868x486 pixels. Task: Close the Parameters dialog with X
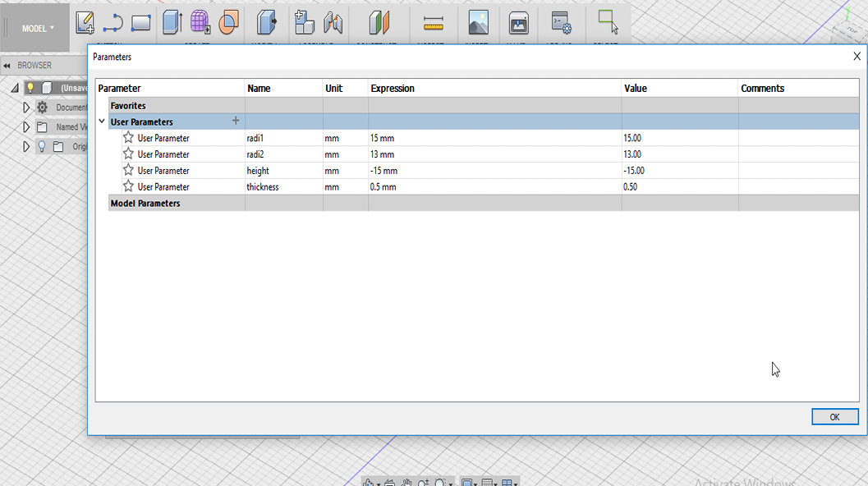tap(857, 57)
